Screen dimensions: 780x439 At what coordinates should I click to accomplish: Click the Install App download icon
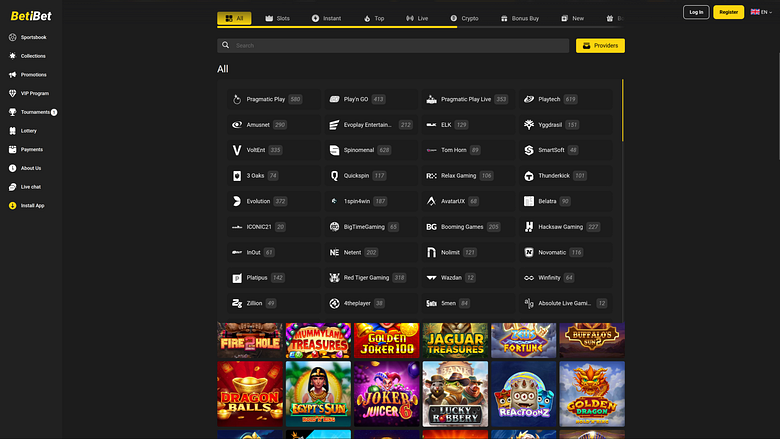(12, 205)
